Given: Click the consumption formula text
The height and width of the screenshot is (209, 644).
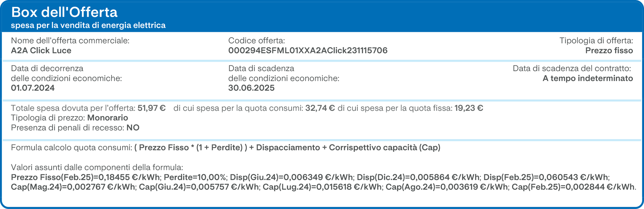Looking at the screenshot, I should [287, 147].
